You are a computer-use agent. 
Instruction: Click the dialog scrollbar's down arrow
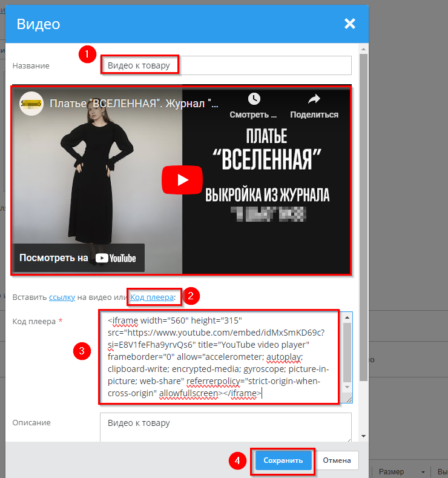tap(363, 436)
